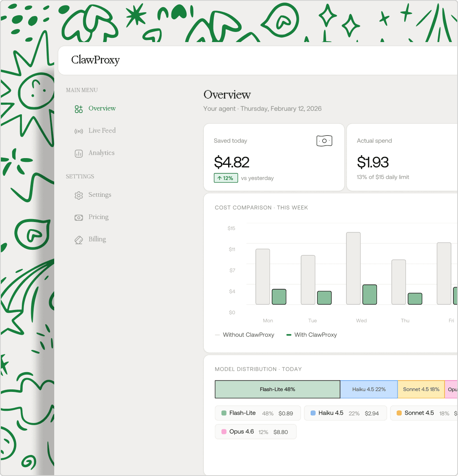Click the Overview grid icon in sidebar
Image resolution: width=458 pixels, height=476 pixels.
point(79,109)
